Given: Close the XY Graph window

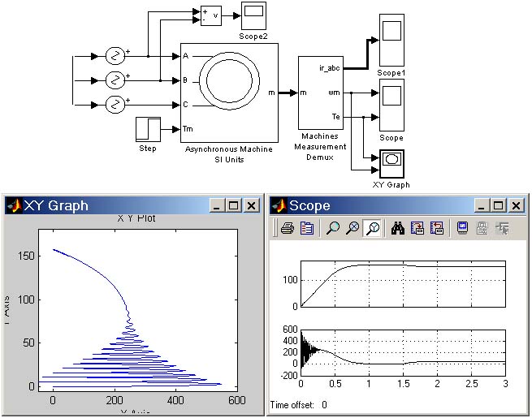Looking at the screenshot, I should [x=252, y=206].
